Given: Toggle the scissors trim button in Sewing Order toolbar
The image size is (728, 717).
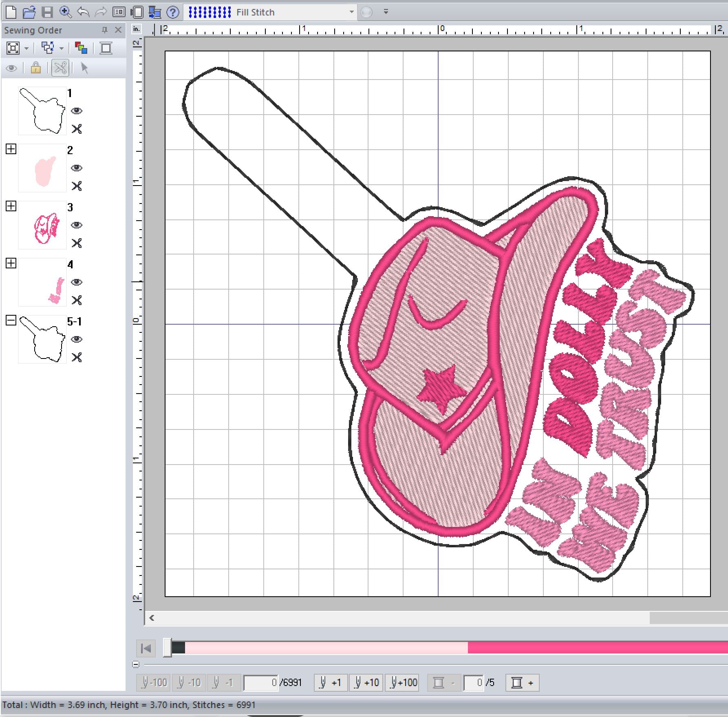Looking at the screenshot, I should (60, 68).
